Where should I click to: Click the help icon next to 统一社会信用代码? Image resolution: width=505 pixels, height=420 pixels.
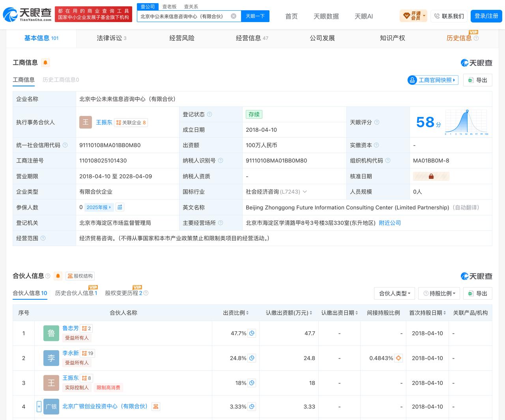[x=65, y=145]
